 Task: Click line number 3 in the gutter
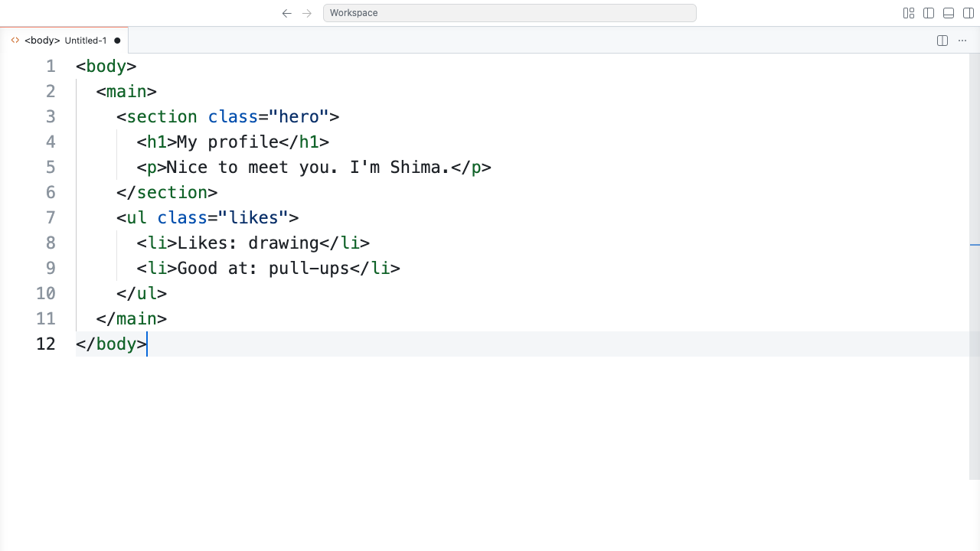51,117
